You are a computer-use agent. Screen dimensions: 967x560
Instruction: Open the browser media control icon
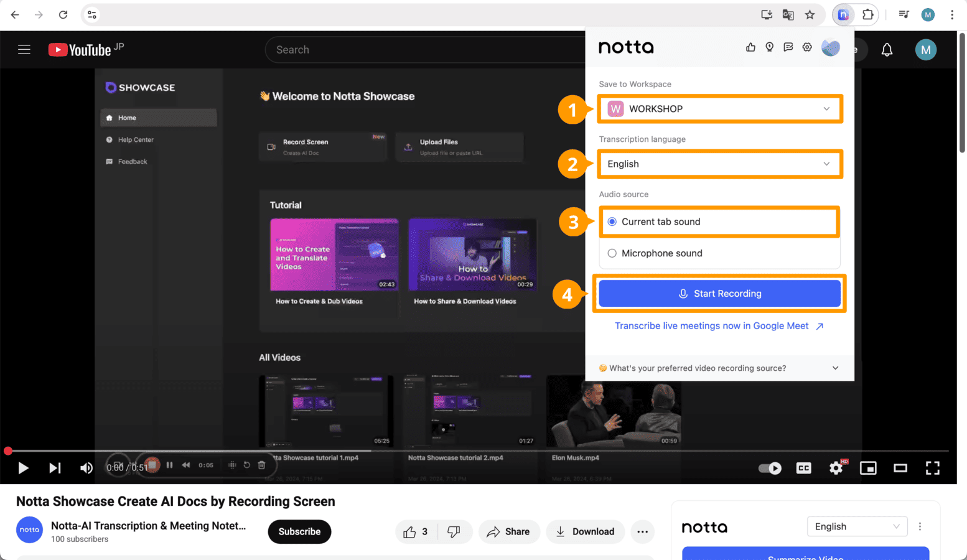tap(904, 15)
